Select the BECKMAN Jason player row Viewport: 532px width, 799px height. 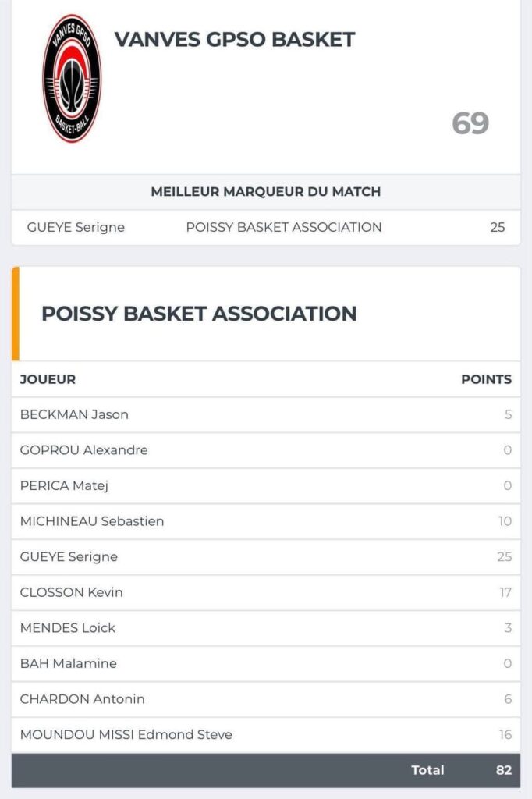tap(266, 415)
